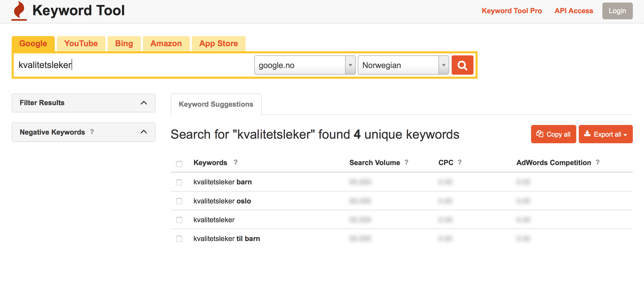Tick the select-all Keywords header checkbox

pyautogui.click(x=179, y=164)
